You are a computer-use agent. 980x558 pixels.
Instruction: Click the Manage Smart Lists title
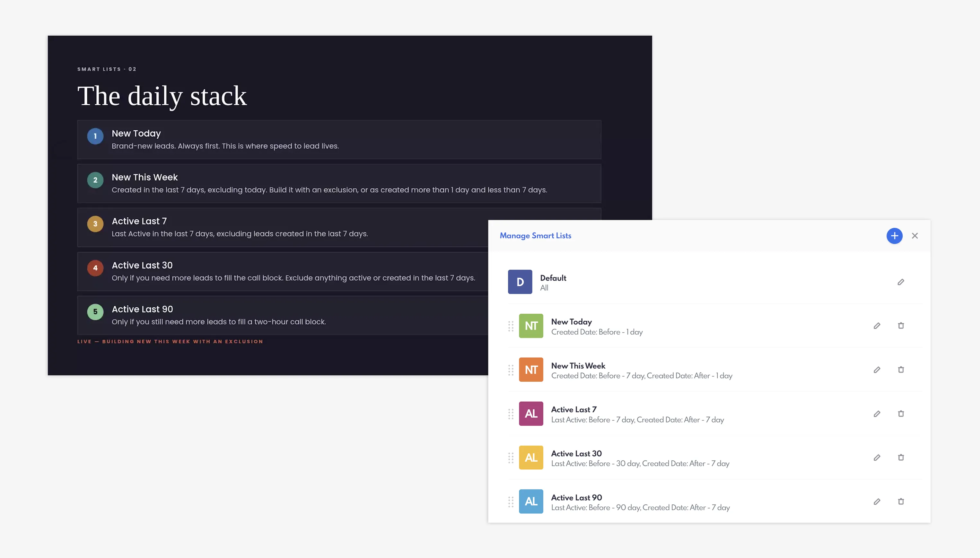(535, 236)
